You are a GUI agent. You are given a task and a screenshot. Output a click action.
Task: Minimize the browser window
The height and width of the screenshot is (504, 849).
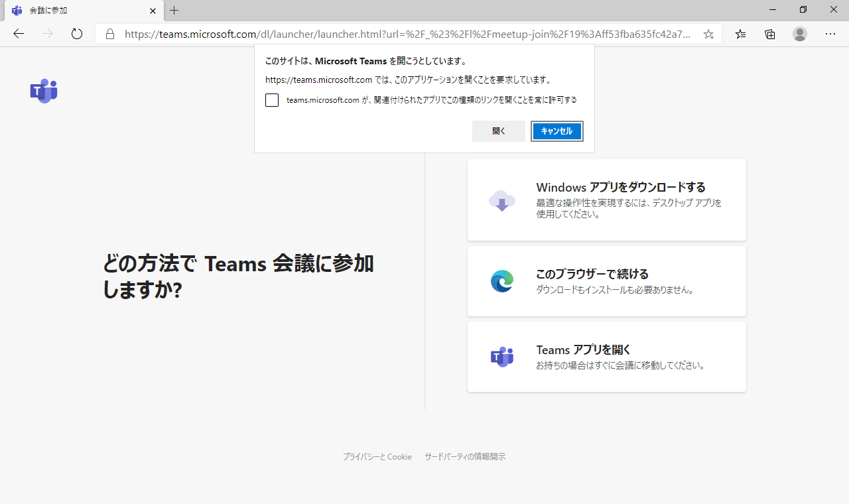[773, 10]
